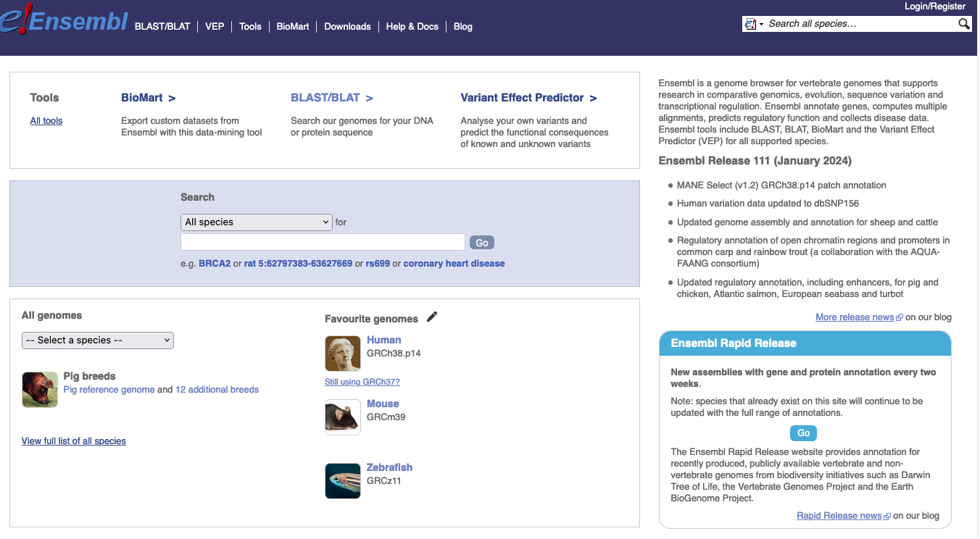Open View full list of all species
The image size is (980, 539).
coord(74,441)
